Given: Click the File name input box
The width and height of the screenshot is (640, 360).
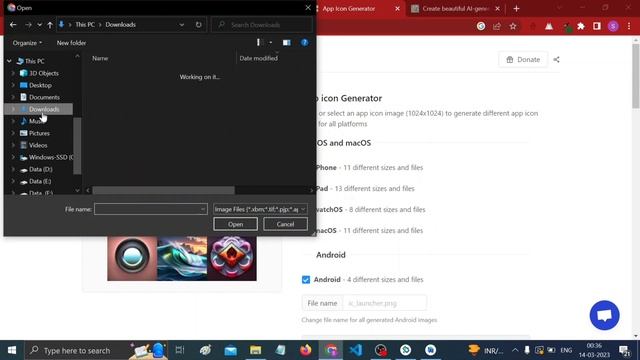Looking at the screenshot, I should point(151,209).
